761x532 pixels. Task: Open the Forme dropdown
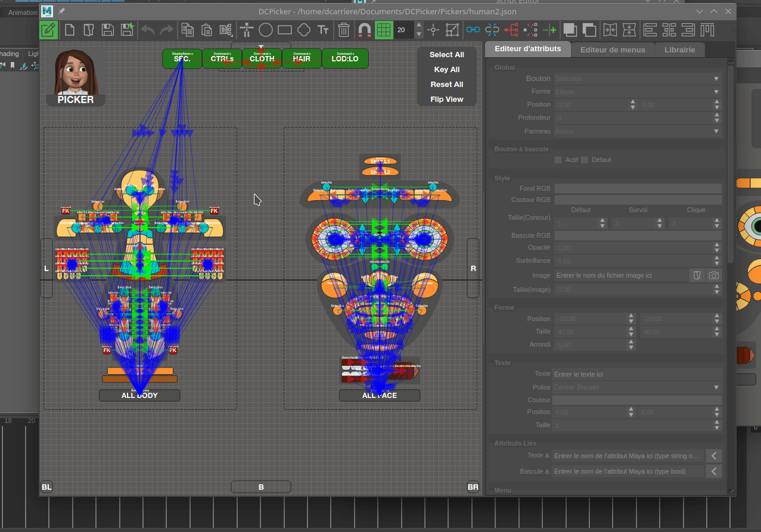(638, 92)
